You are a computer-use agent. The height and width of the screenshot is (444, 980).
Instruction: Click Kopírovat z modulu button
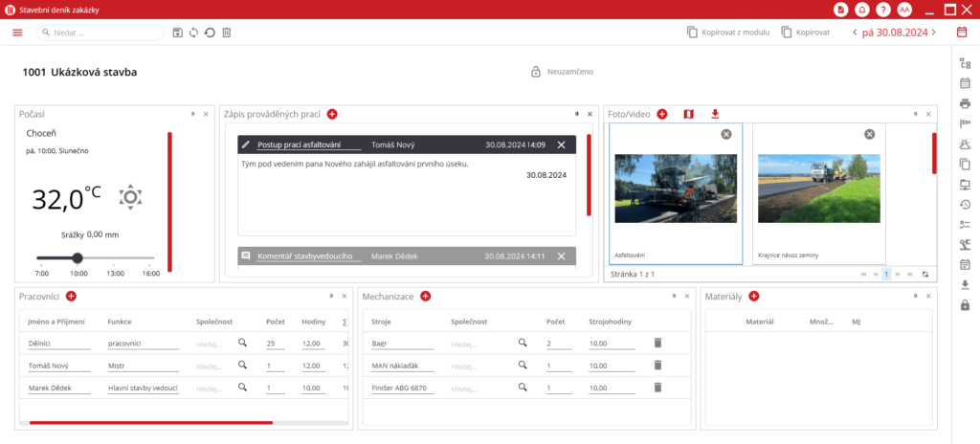point(727,33)
